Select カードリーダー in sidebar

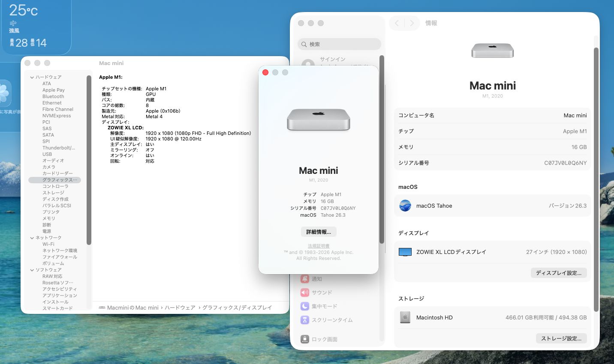click(x=57, y=173)
